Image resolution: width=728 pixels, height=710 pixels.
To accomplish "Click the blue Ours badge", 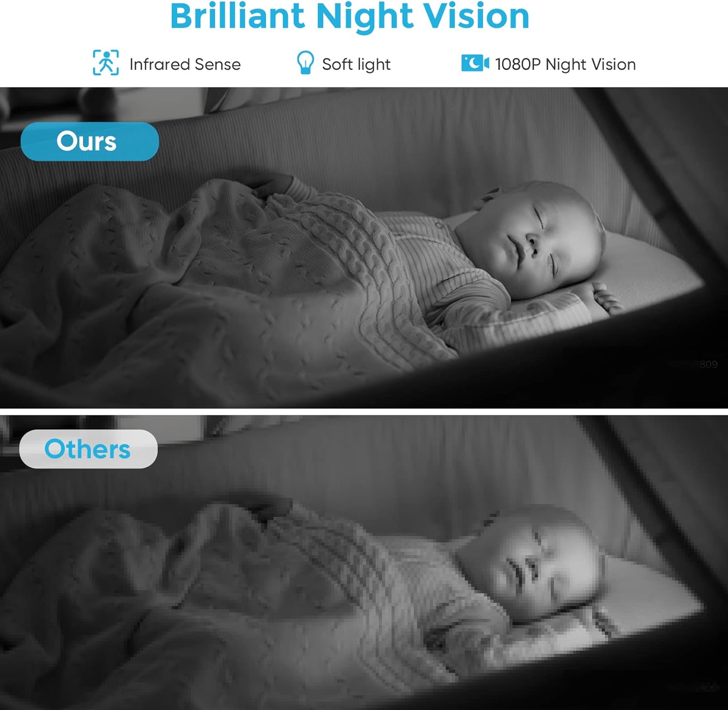I will pos(90,141).
